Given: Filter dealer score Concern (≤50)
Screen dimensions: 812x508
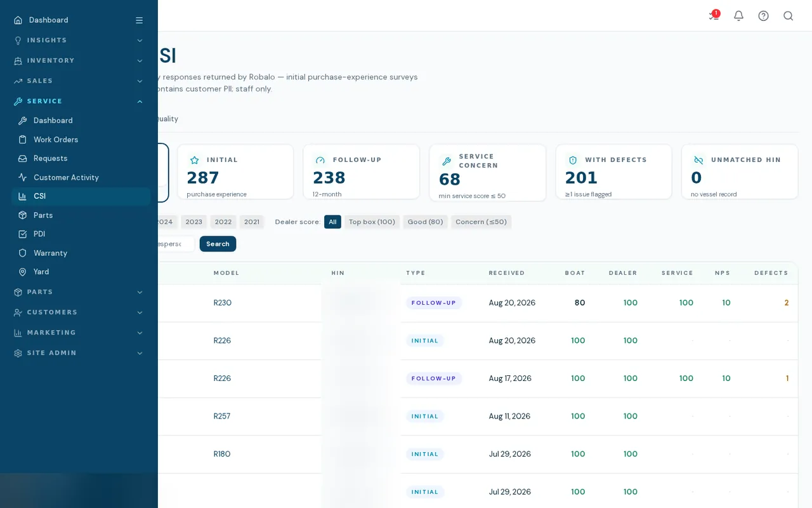Looking at the screenshot, I should [x=481, y=222].
